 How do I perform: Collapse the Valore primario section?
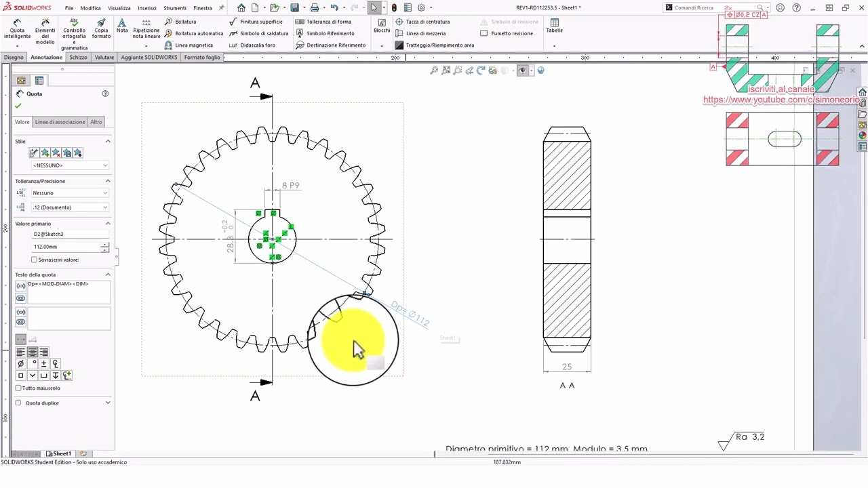[x=108, y=223]
